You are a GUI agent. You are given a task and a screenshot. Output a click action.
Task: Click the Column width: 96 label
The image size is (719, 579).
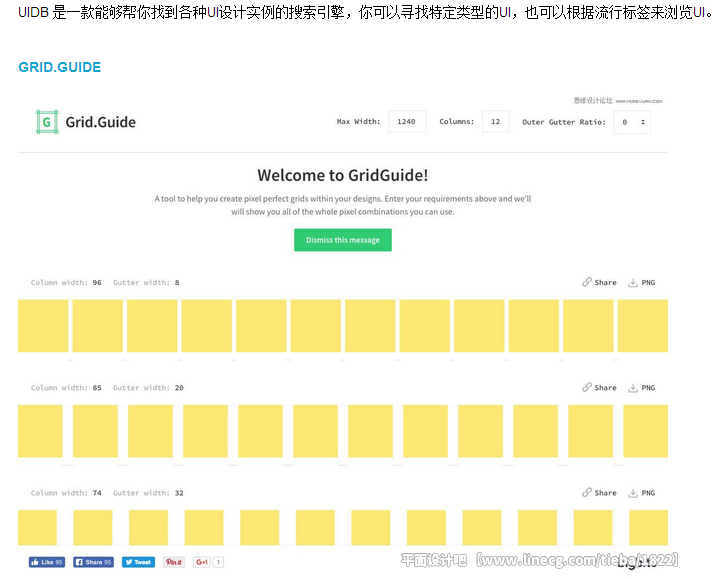66,282
